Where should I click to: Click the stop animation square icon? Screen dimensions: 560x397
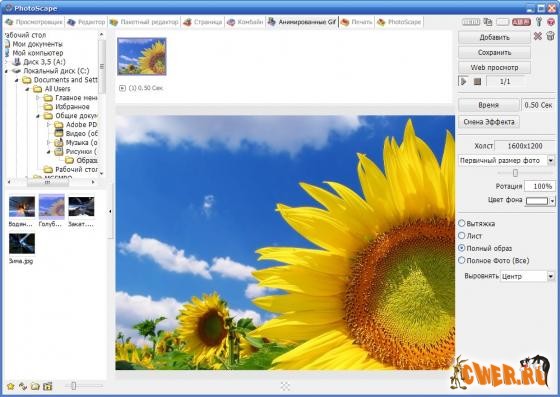point(477,82)
